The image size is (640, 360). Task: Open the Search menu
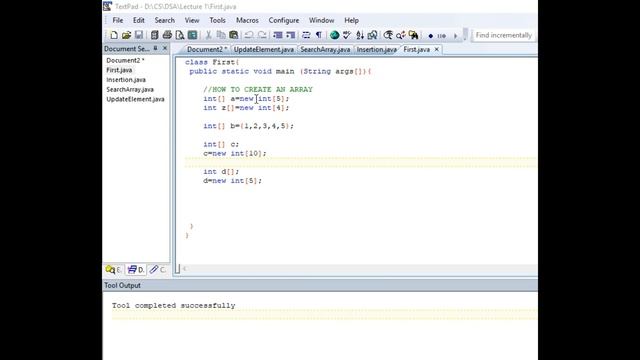coord(164,20)
